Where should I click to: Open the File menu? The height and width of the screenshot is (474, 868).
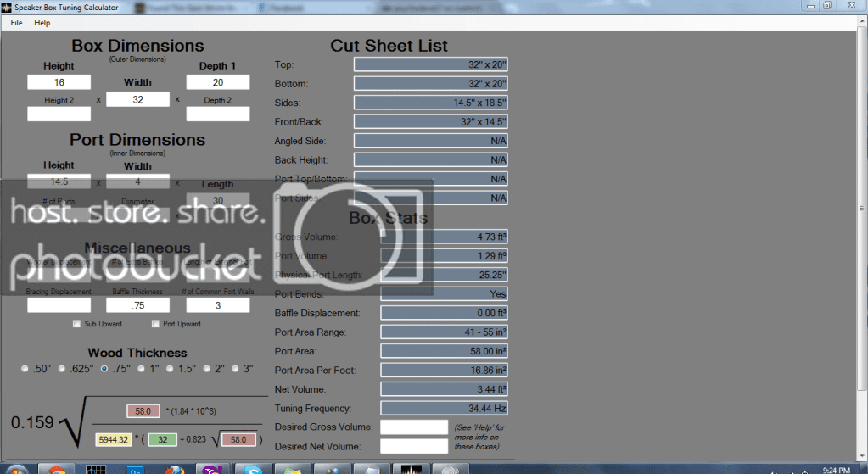17,23
